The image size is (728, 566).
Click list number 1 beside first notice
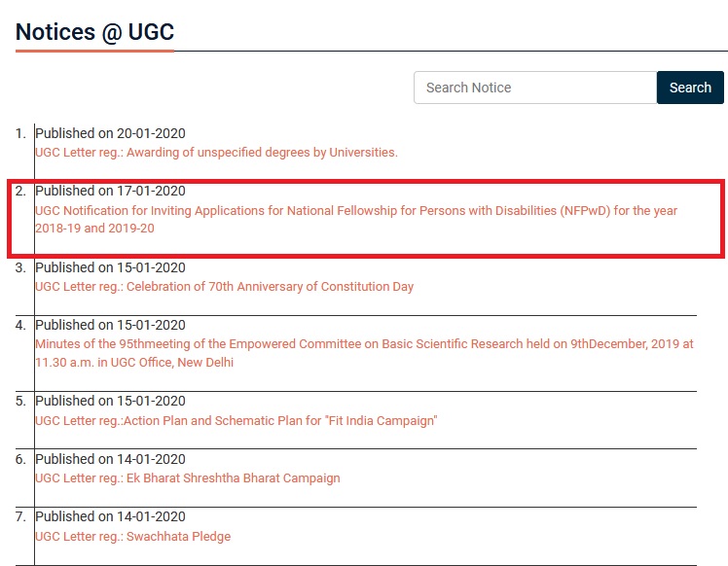(x=20, y=133)
